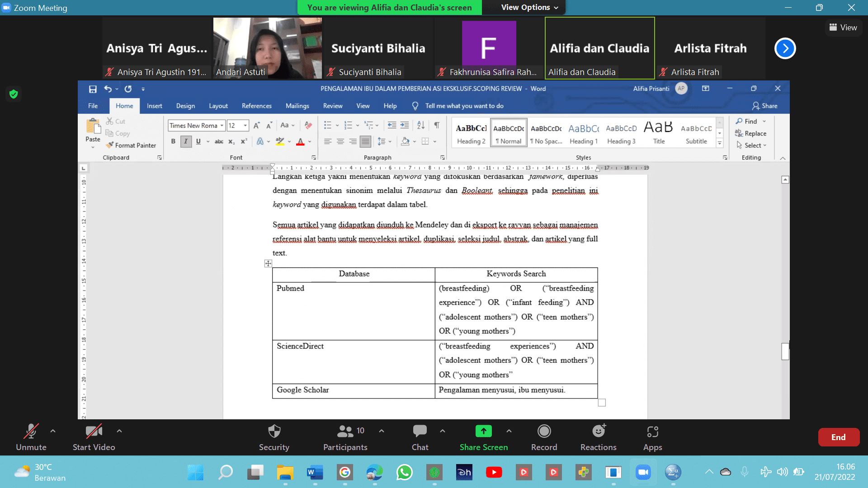This screenshot has width=868, height=488.
Task: Click the Replace command
Action: tap(751, 133)
